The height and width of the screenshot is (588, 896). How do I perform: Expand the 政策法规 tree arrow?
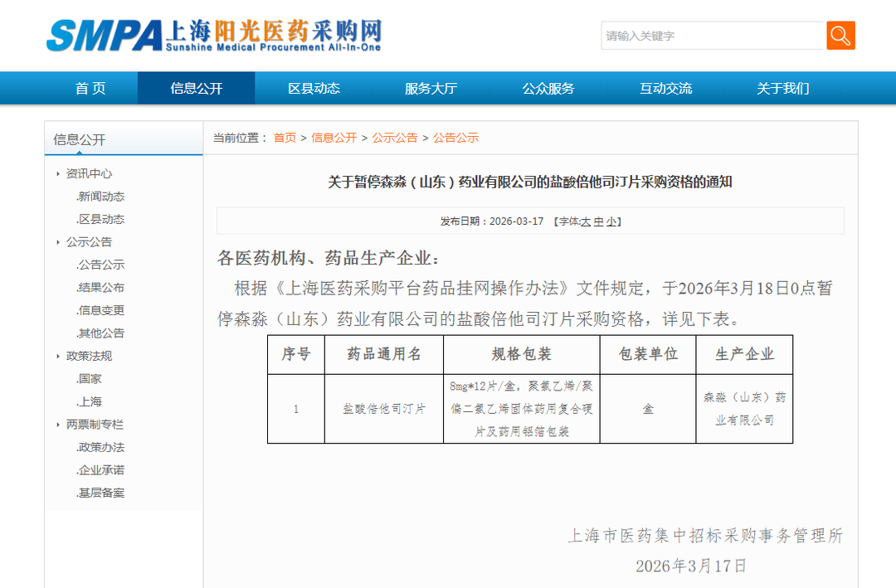pos(58,357)
